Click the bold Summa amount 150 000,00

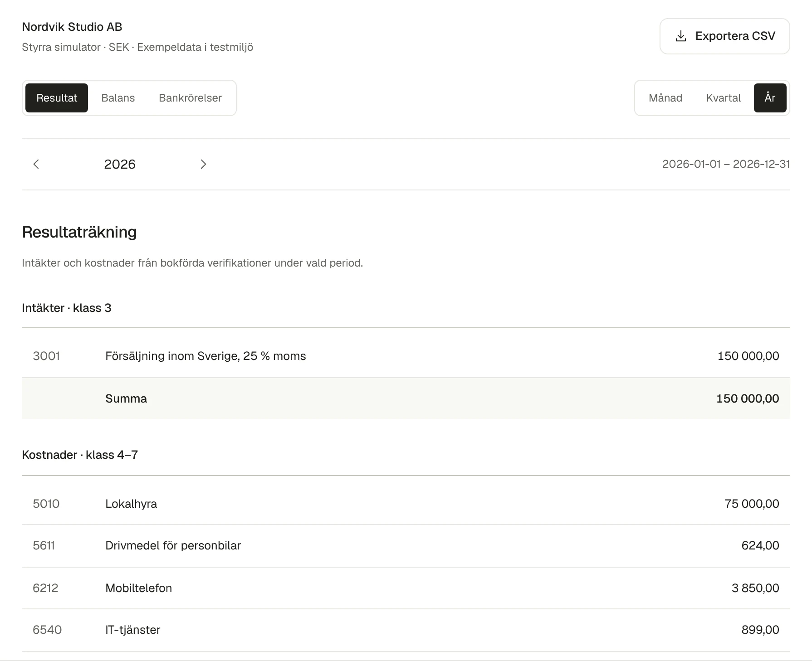(748, 399)
